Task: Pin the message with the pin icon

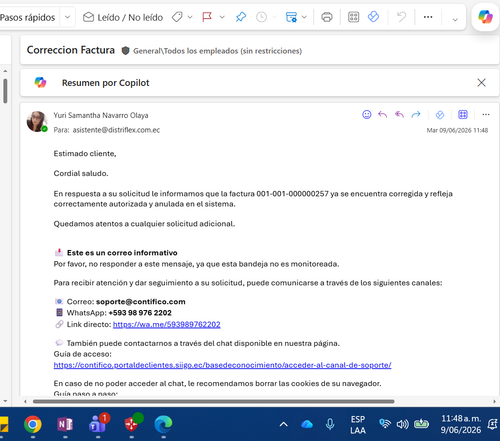Action: [241, 17]
